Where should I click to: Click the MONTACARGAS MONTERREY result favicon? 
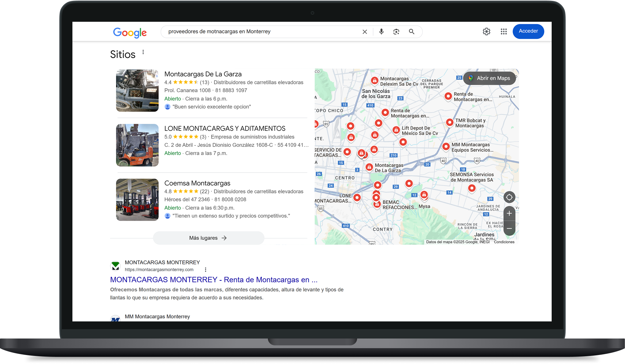pos(116,266)
